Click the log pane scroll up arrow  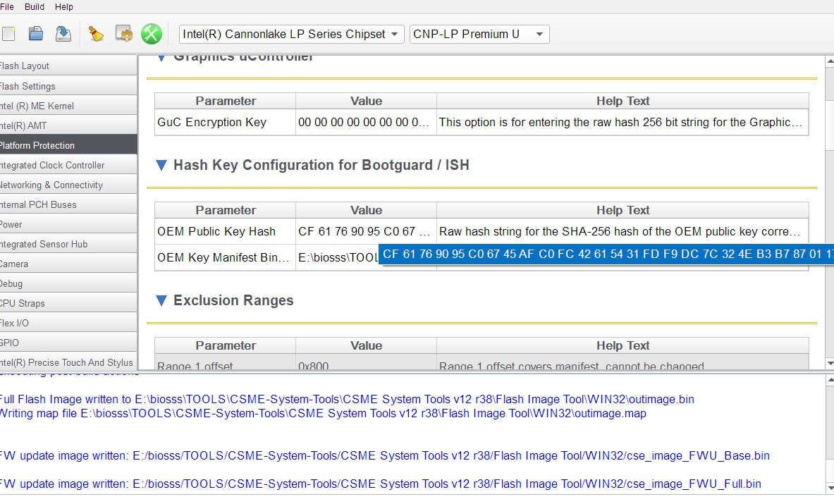pos(830,380)
